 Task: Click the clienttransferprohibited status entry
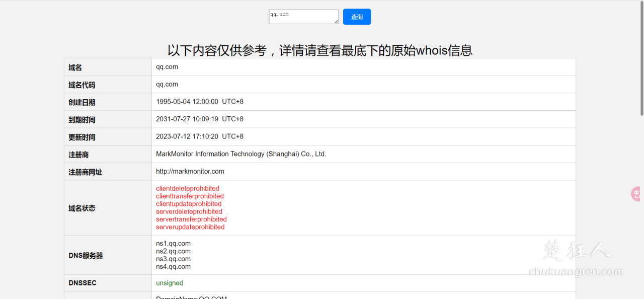tap(190, 196)
